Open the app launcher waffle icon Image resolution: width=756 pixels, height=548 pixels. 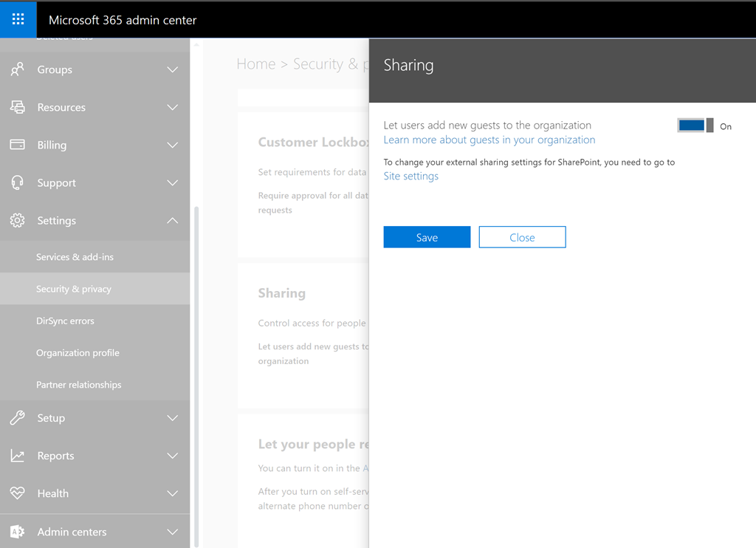[18, 20]
